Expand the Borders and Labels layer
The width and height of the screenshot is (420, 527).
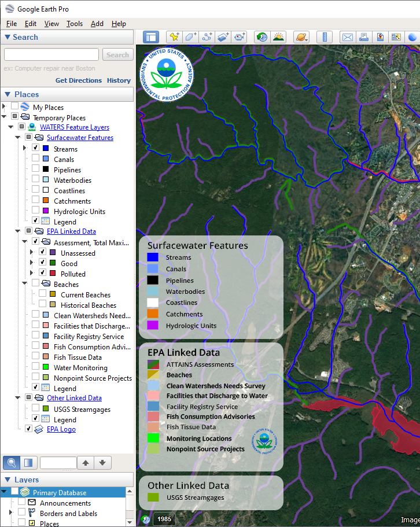[10, 513]
